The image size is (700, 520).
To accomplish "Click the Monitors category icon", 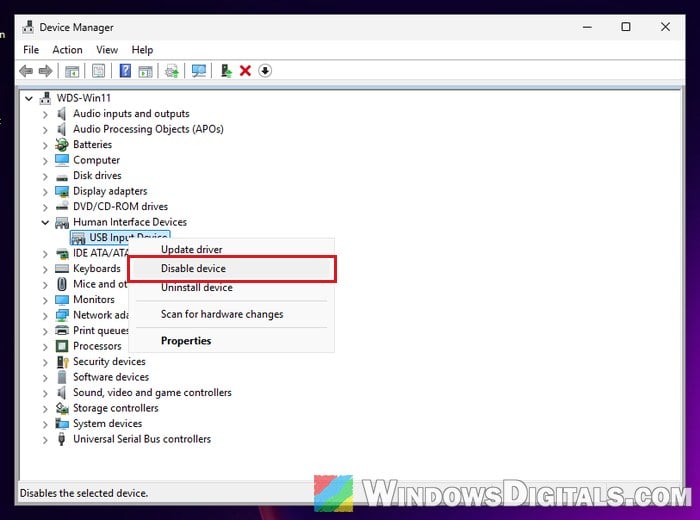I will (x=62, y=300).
